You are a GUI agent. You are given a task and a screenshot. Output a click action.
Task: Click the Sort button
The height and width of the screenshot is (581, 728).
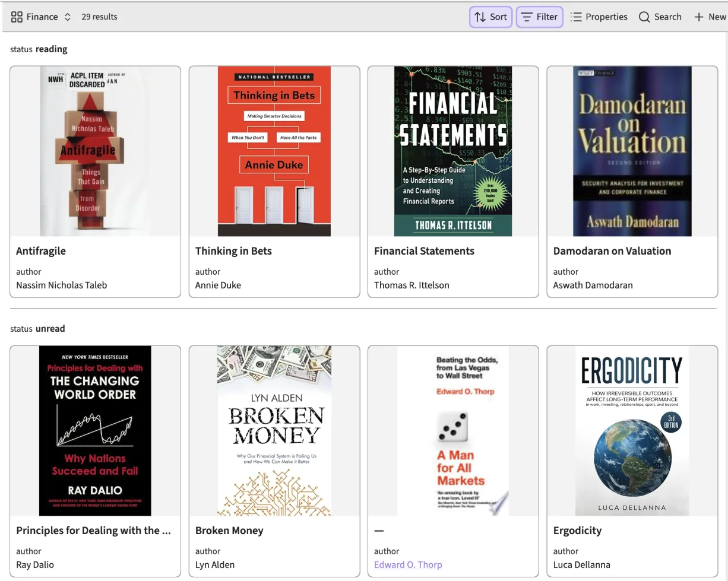[x=490, y=17]
